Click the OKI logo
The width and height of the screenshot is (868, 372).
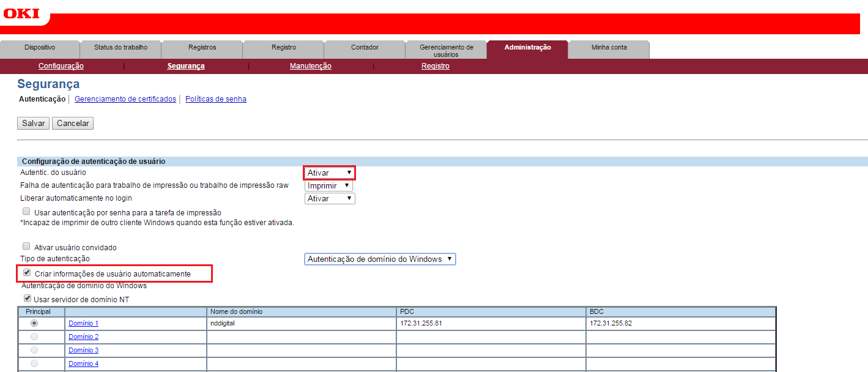[21, 12]
